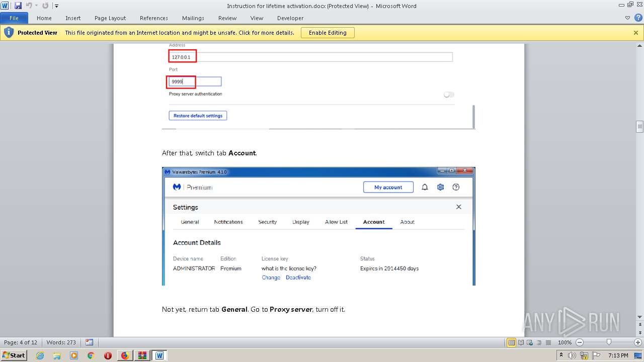644x362 pixels.
Task: Expand the ribbon using the caret icon
Action: pyautogui.click(x=627, y=18)
